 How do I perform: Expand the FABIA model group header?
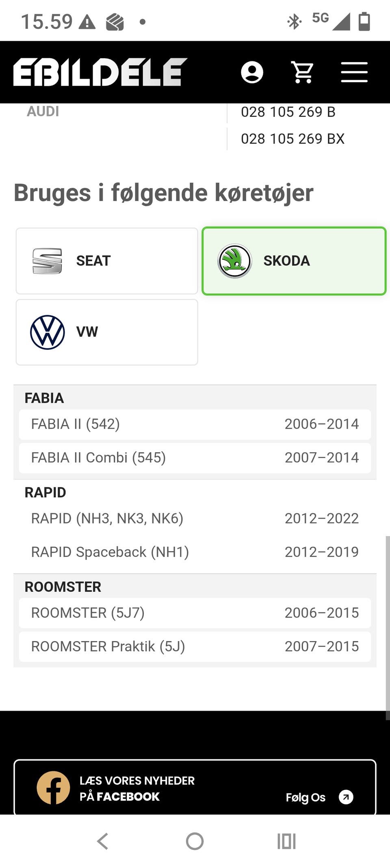click(x=44, y=398)
